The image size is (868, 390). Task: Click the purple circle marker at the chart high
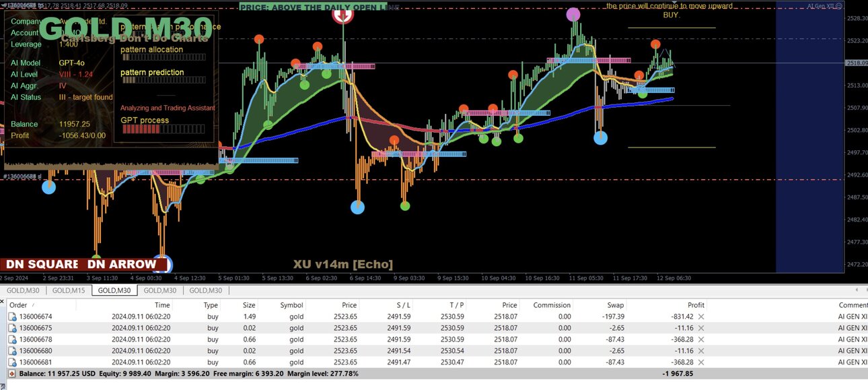[x=573, y=14]
